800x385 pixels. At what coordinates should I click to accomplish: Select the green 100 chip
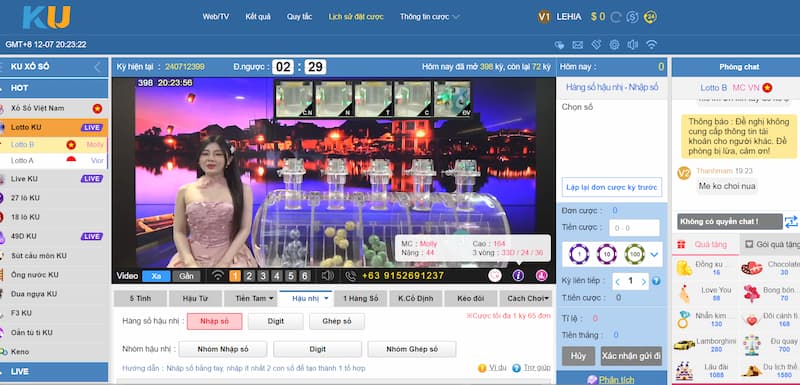pos(634,253)
